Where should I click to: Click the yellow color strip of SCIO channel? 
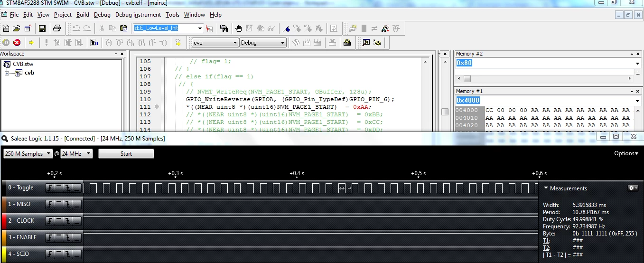click(x=3, y=254)
